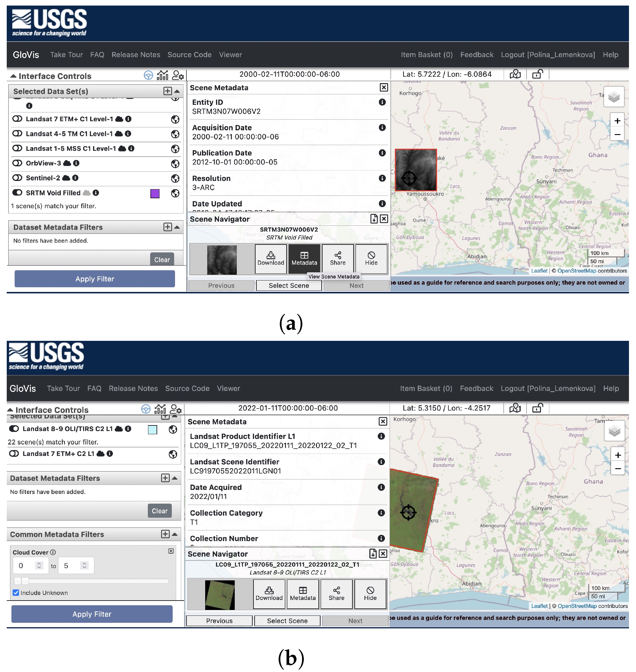Enable the OrbView-3 dataset toggle
This screenshot has height=672, width=636.
pyautogui.click(x=17, y=163)
